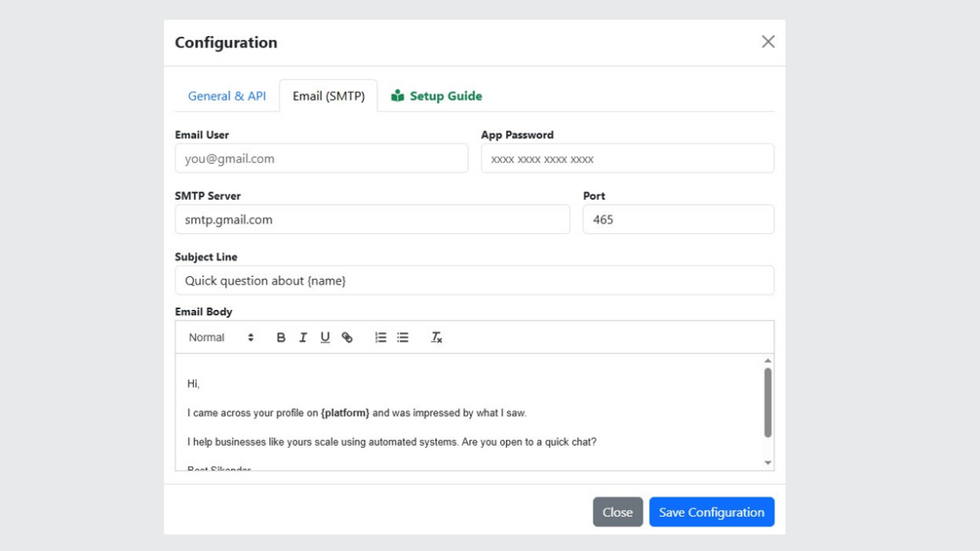Select the Subject Line text field
Screen dimensions: 980x551
(x=475, y=281)
